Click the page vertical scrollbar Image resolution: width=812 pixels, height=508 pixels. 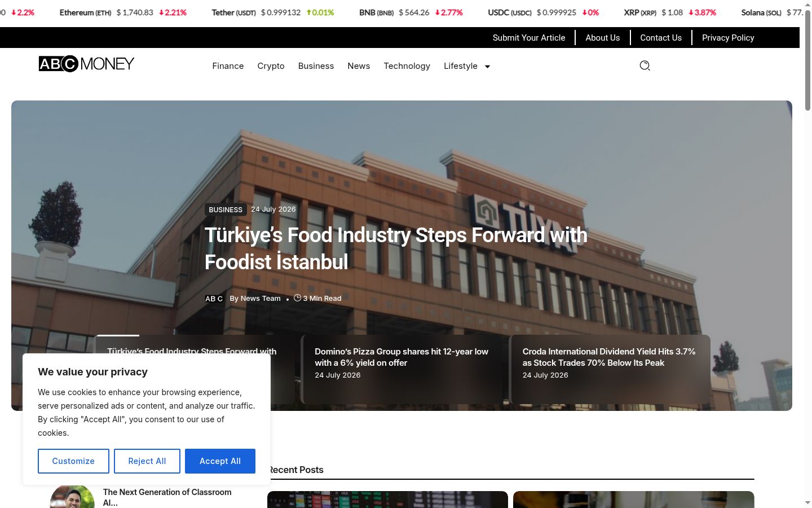click(807, 254)
